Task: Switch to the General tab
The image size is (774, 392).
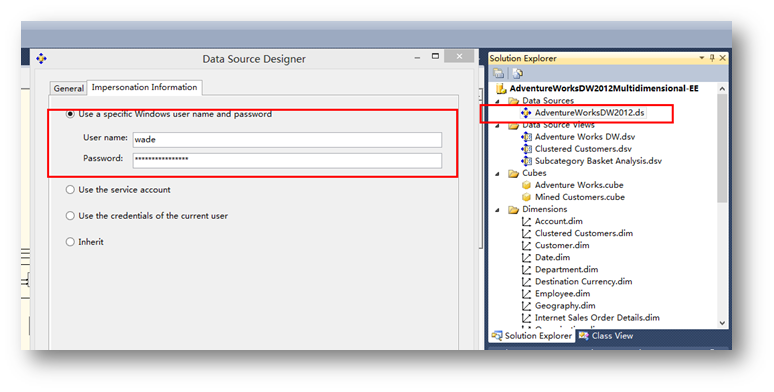Action: coord(69,88)
